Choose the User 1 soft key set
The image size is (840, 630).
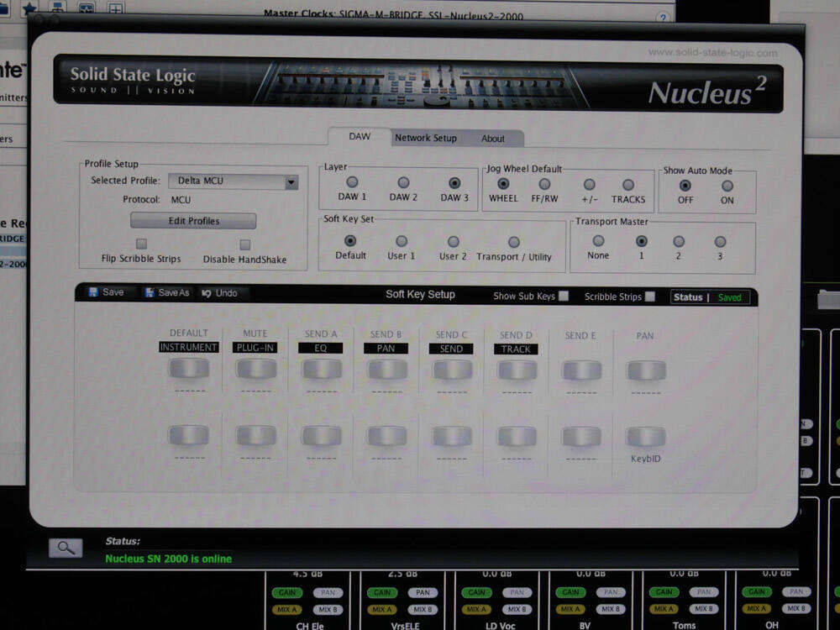pyautogui.click(x=402, y=241)
